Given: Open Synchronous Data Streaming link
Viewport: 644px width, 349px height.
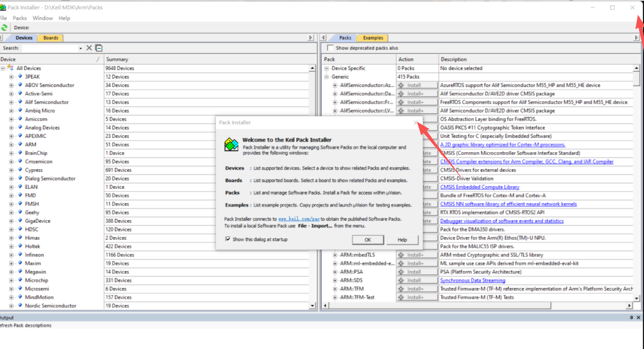Looking at the screenshot, I should point(473,280).
